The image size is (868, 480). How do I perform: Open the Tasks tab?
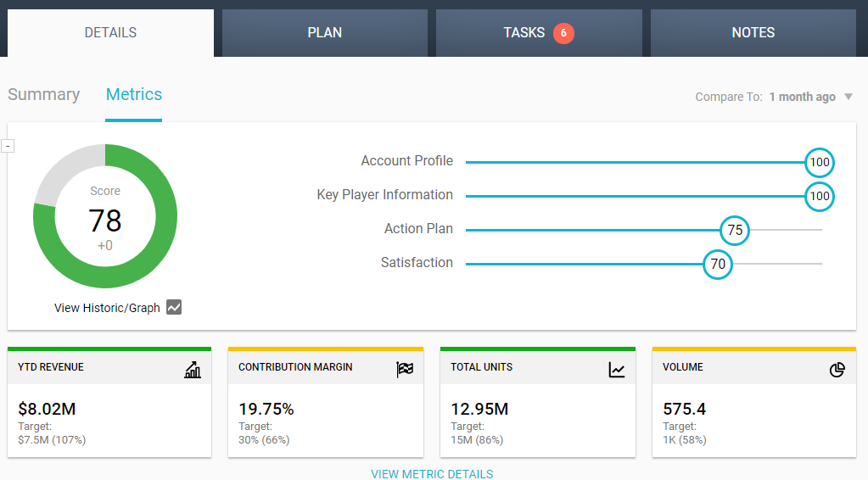coord(524,33)
